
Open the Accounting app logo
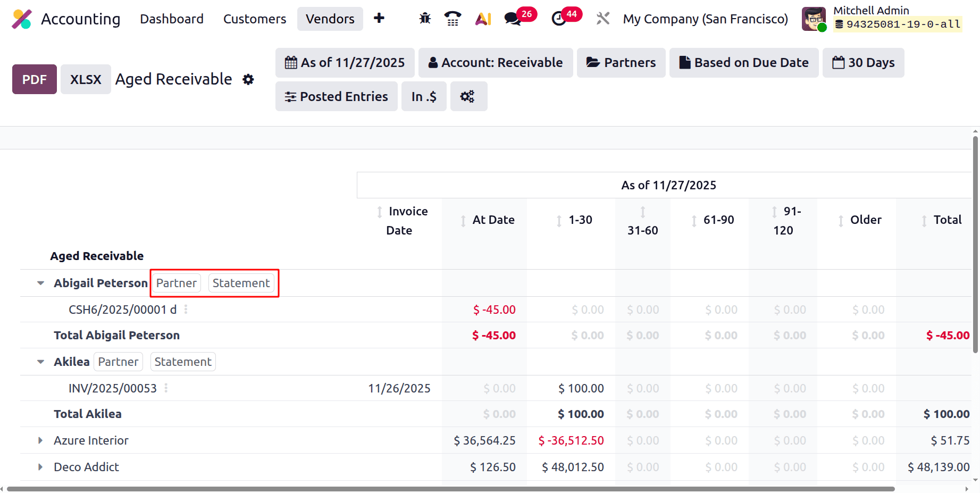coord(22,19)
